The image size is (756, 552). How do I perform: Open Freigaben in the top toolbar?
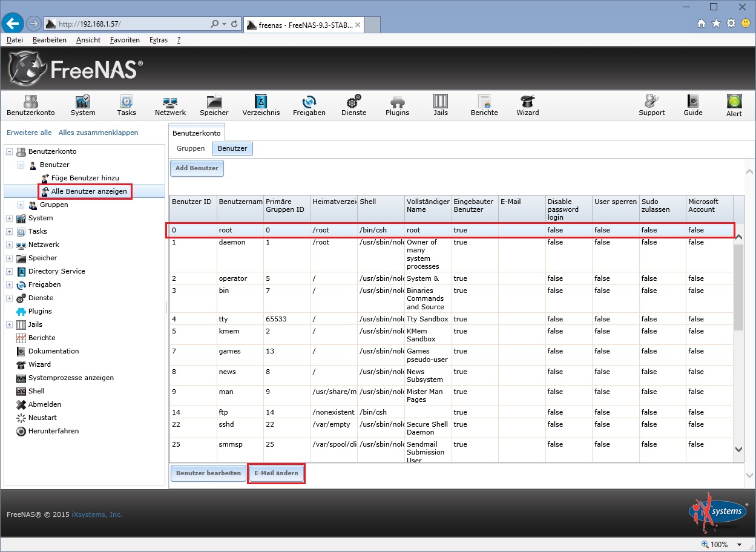point(309,105)
